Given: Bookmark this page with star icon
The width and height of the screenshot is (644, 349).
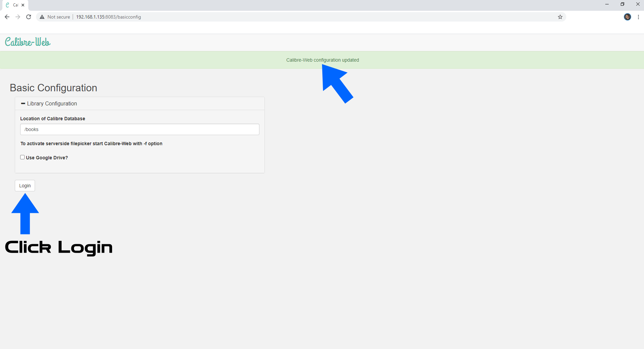Looking at the screenshot, I should (x=560, y=17).
